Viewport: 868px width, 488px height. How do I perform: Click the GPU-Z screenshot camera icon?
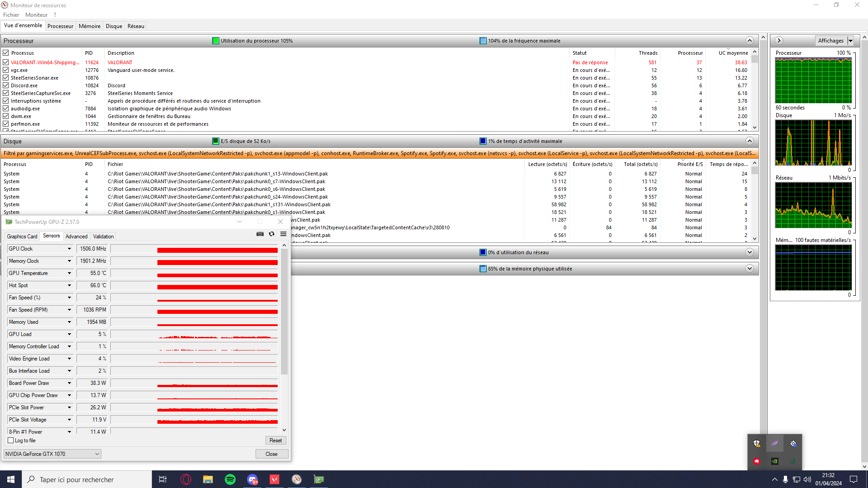point(260,234)
